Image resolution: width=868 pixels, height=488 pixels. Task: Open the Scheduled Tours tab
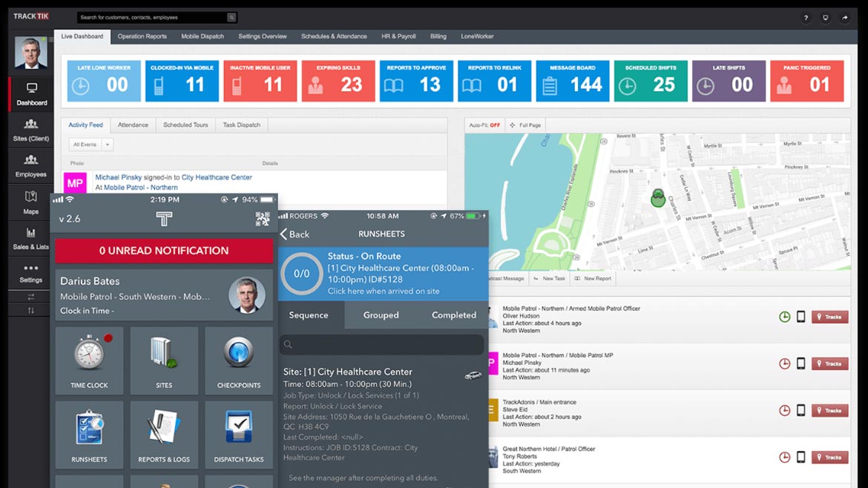185,125
